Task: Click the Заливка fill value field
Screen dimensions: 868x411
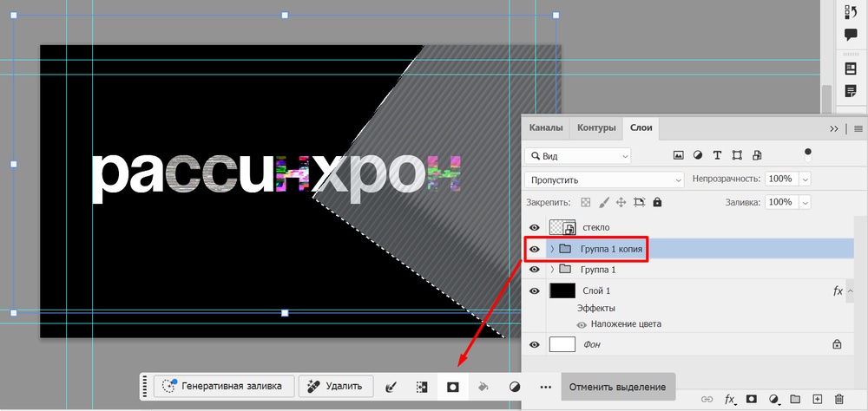Action: pyautogui.click(x=780, y=202)
